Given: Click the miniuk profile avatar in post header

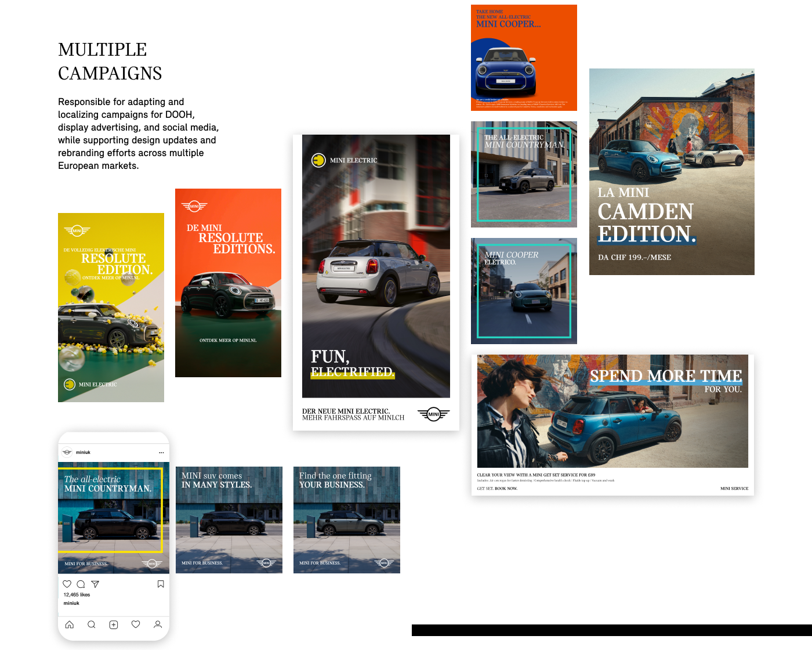Looking at the screenshot, I should click(67, 452).
